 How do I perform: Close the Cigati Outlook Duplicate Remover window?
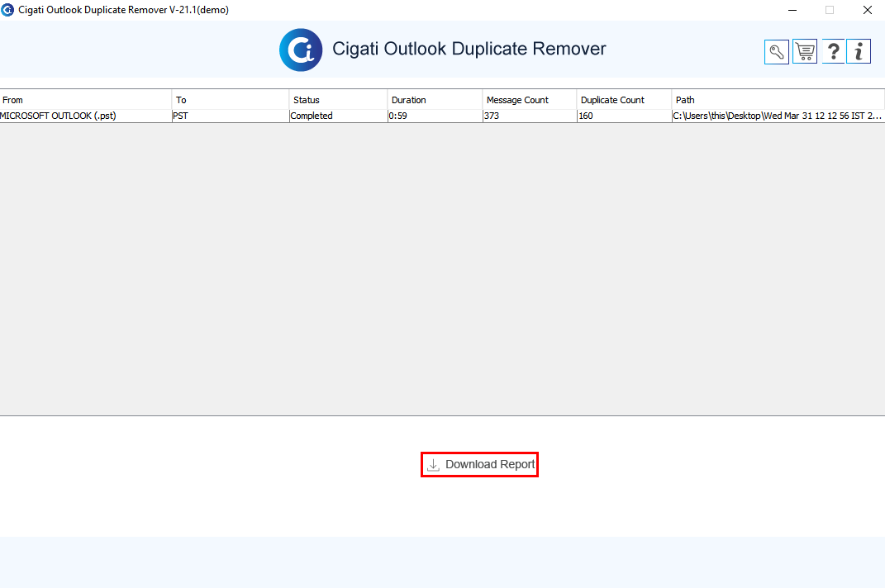[867, 10]
